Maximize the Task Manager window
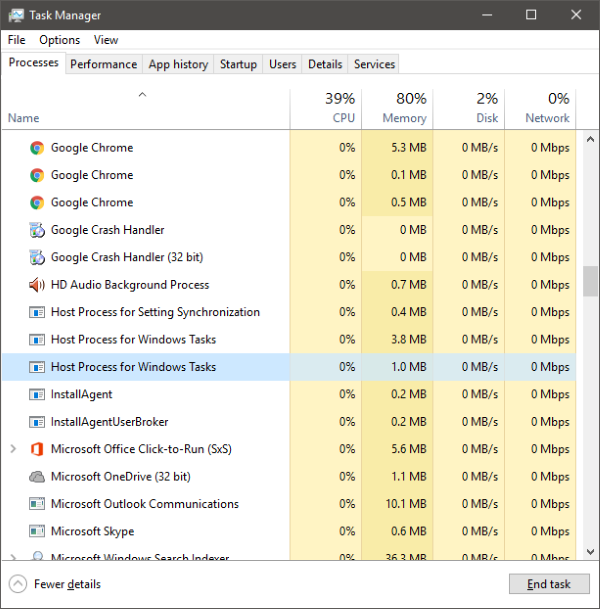 tap(531, 15)
